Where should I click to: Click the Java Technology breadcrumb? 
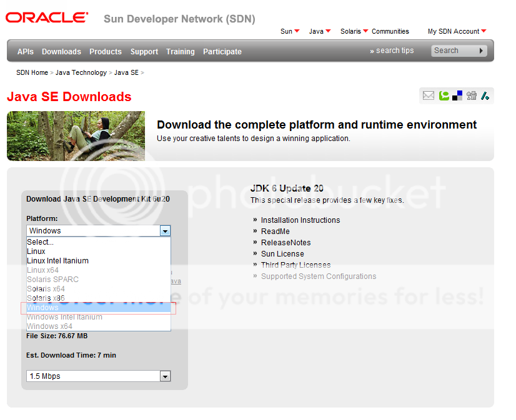[x=81, y=73]
